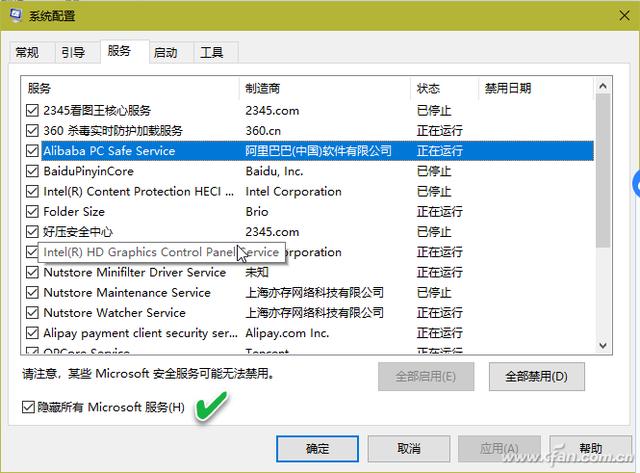Click the 全部禁用(D) button
This screenshot has height=473, width=640.
click(536, 376)
